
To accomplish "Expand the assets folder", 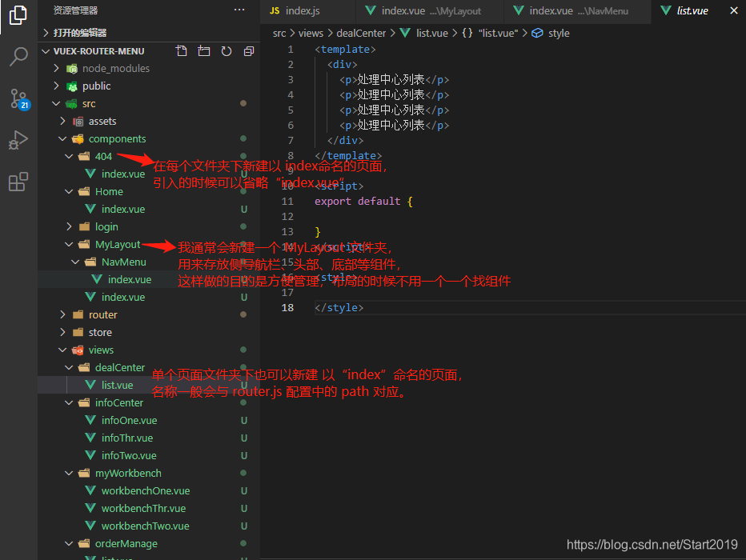I will [x=149, y=122].
